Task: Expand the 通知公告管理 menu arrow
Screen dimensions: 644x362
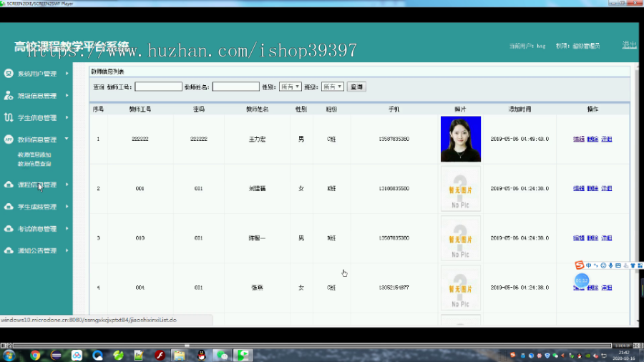Action: point(67,250)
